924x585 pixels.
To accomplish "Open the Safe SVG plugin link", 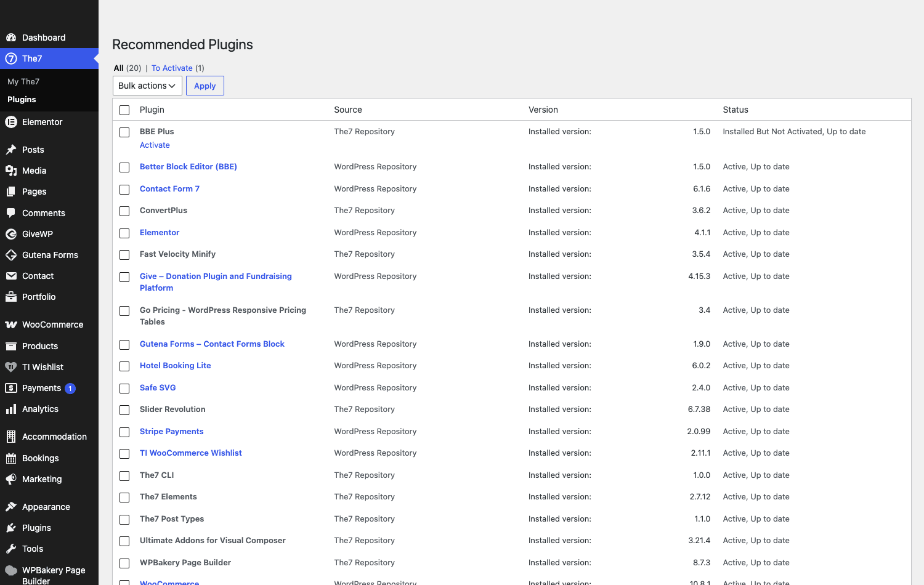I will click(158, 388).
